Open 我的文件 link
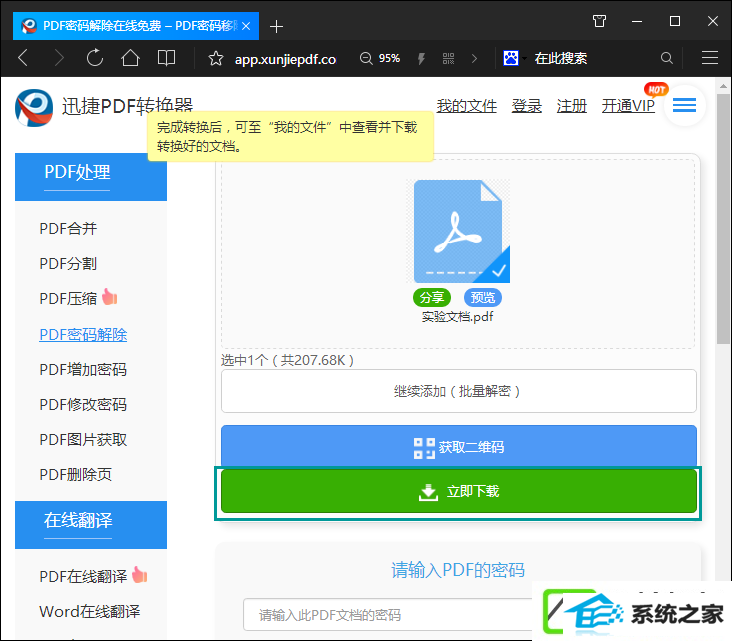 pyautogui.click(x=466, y=106)
